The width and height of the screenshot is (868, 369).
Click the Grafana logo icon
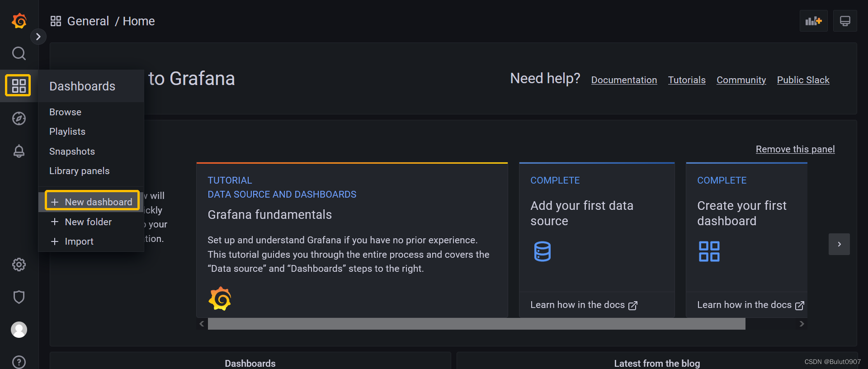pos(19,21)
